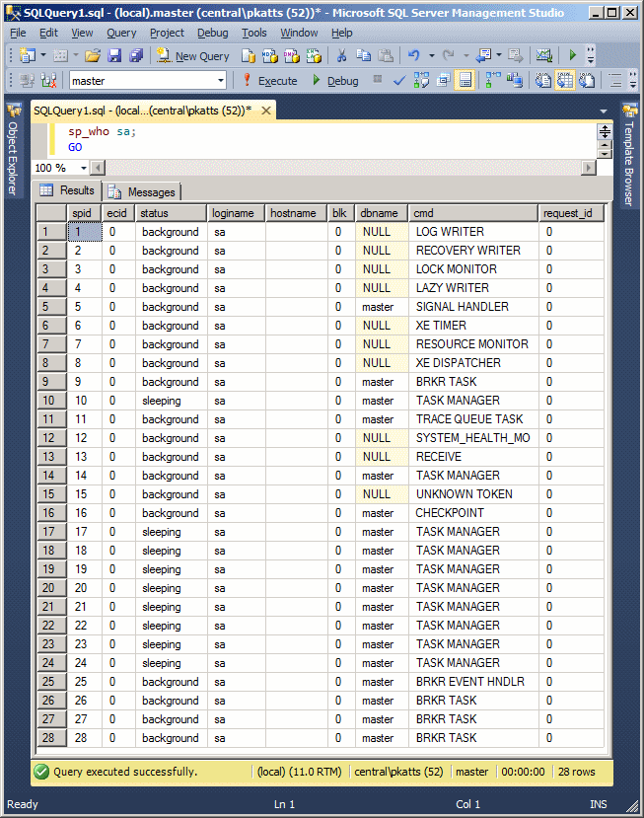
Task: Open a file with the Open File icon
Action: pos(93,55)
